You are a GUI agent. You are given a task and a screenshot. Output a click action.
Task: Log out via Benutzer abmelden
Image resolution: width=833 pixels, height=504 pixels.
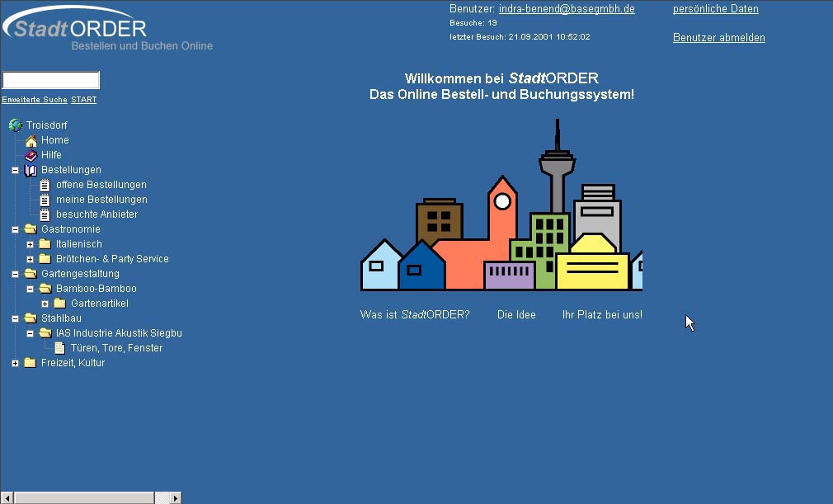click(x=718, y=38)
